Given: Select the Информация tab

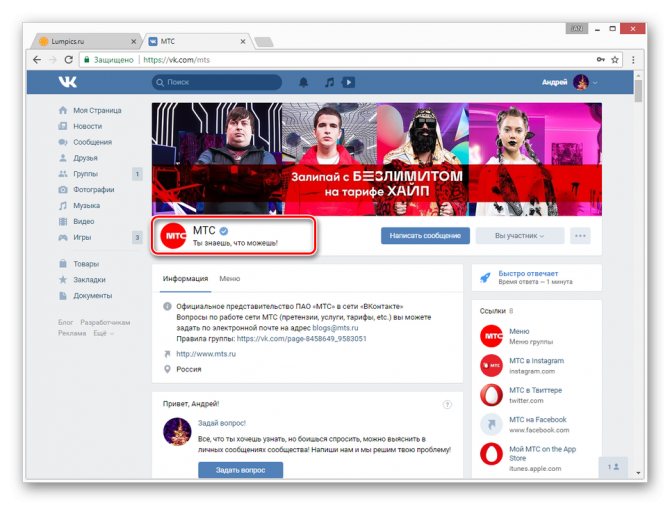Looking at the screenshot, I should click(x=185, y=279).
